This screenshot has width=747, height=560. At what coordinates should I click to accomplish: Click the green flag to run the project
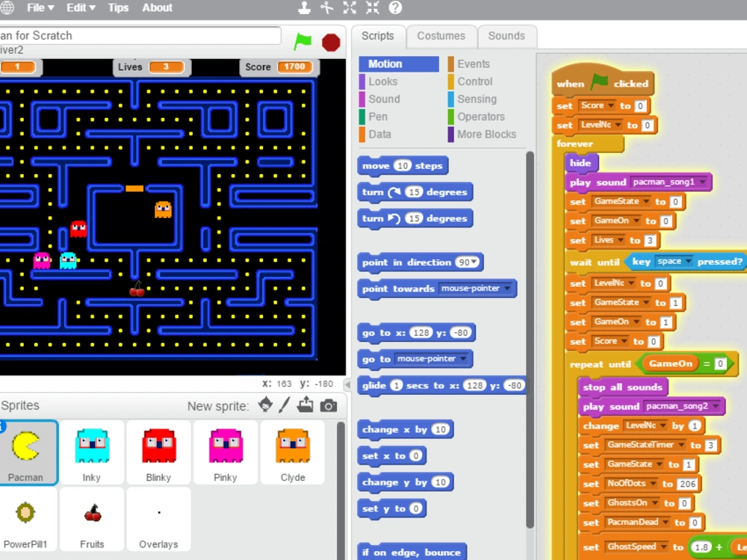pos(303,43)
